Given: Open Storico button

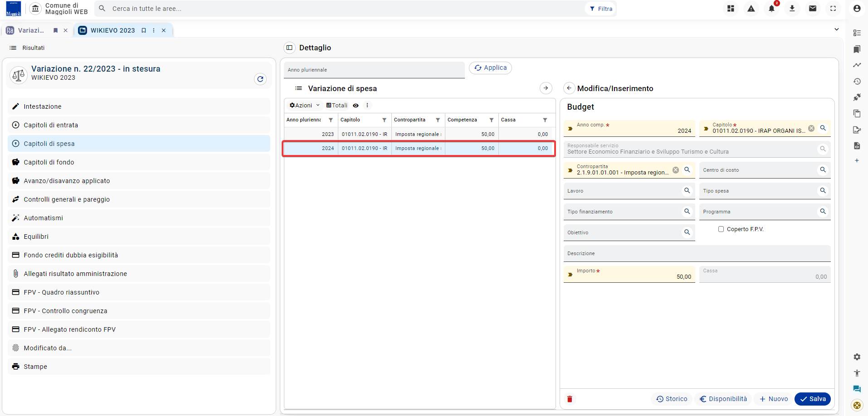Looking at the screenshot, I should click(x=672, y=399).
